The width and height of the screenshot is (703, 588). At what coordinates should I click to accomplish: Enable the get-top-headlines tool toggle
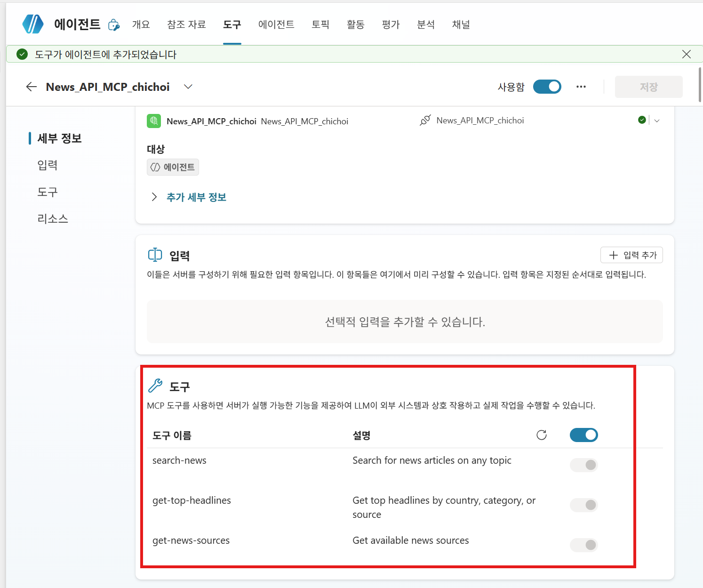coord(583,505)
